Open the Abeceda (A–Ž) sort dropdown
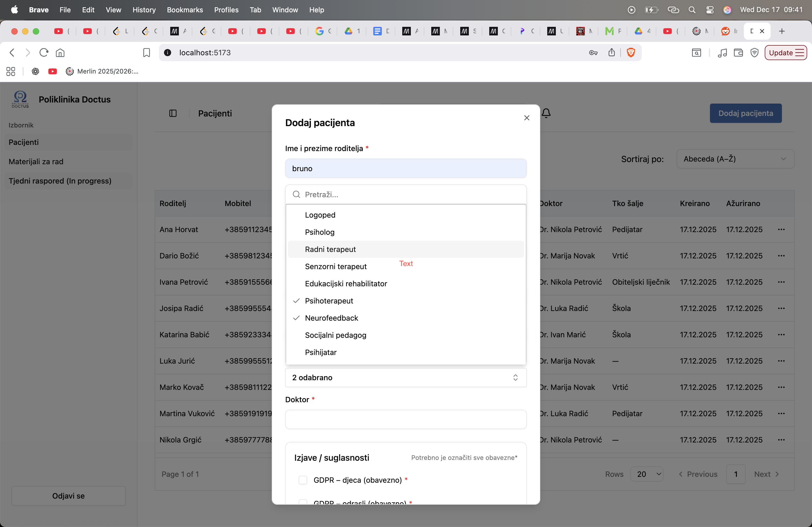The width and height of the screenshot is (812, 527). pos(735,159)
